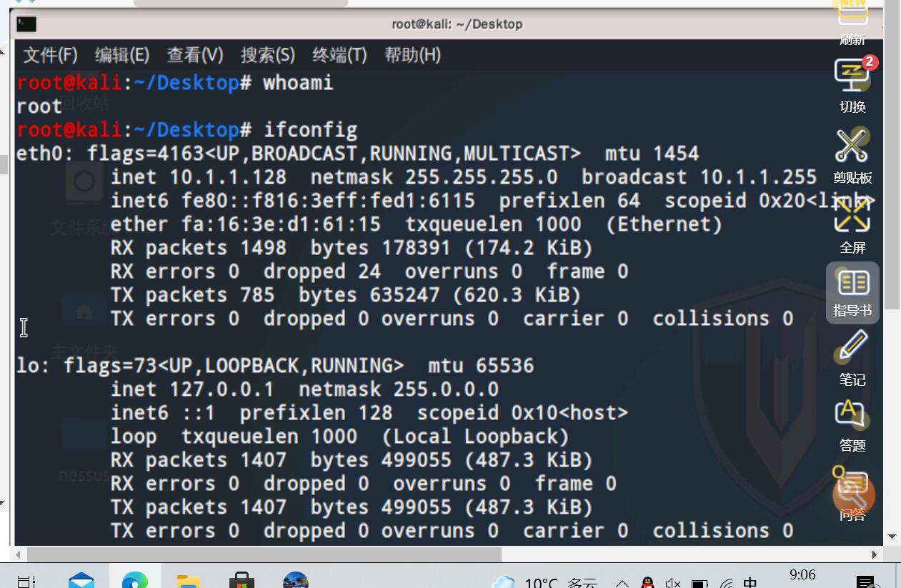Open the notification center icon
901x588 pixels.
(865, 583)
